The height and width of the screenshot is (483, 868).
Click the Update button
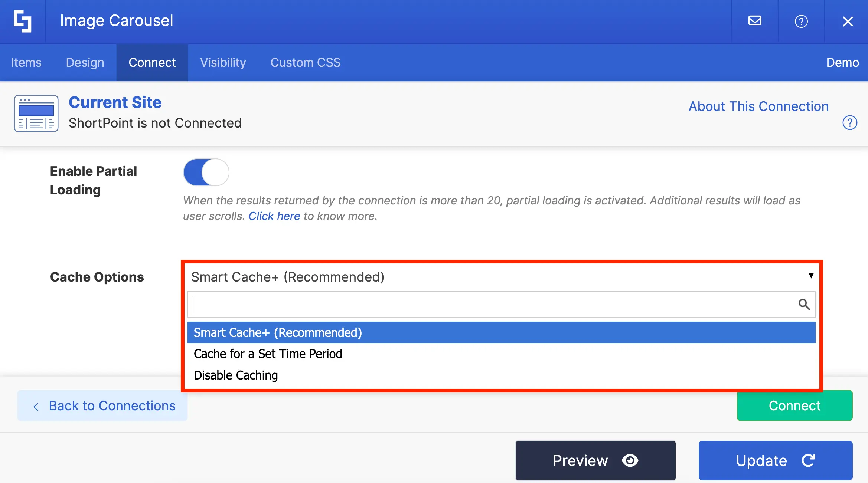coord(776,460)
